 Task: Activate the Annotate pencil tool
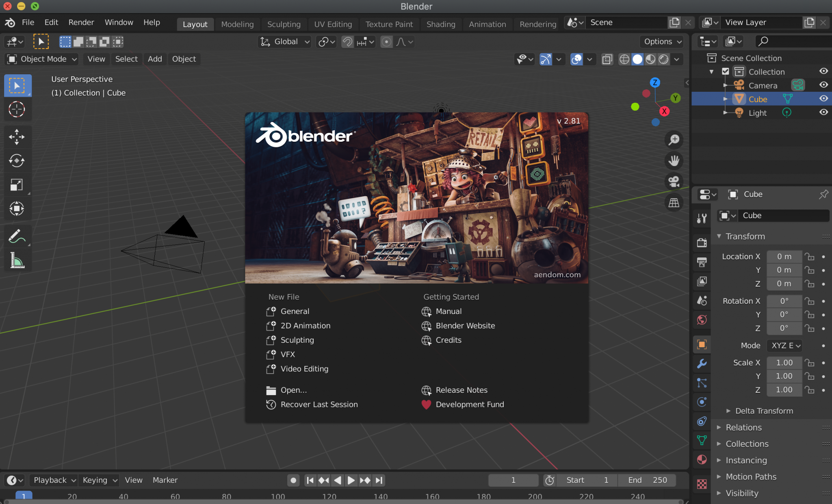17,236
